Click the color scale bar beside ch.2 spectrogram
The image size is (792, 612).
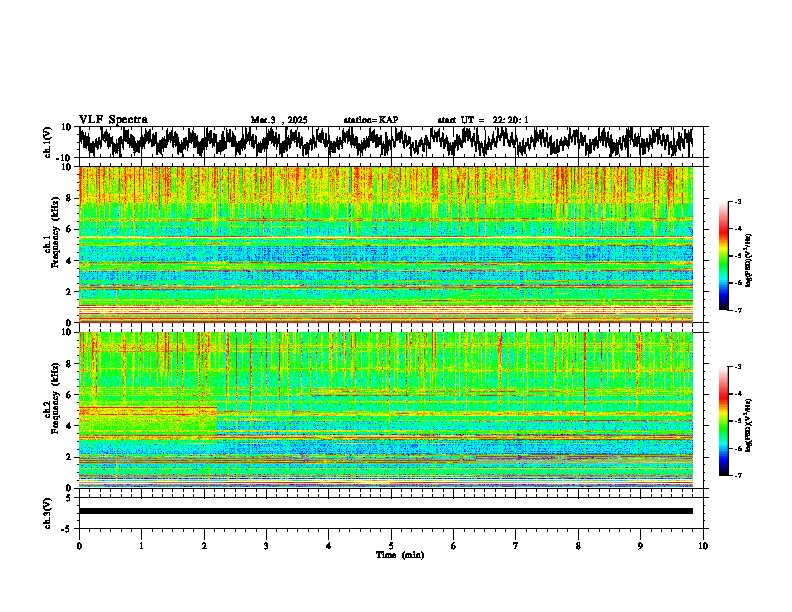pos(724,421)
